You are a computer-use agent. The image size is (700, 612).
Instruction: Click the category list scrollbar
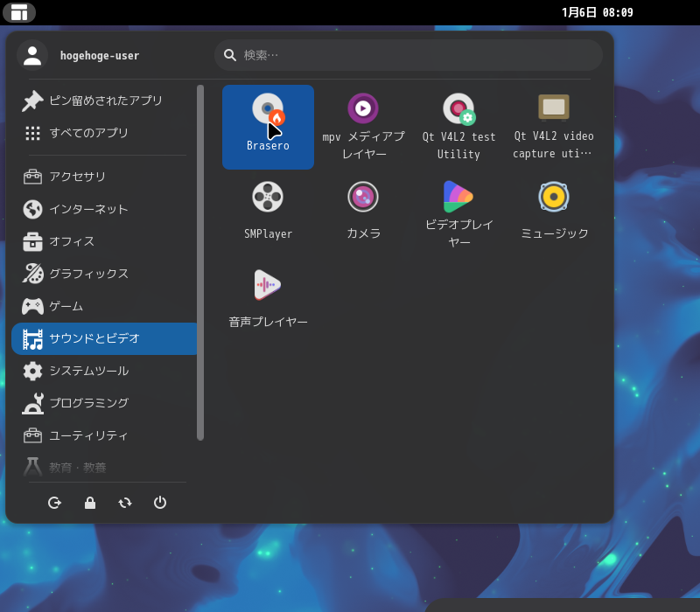pyautogui.click(x=200, y=263)
